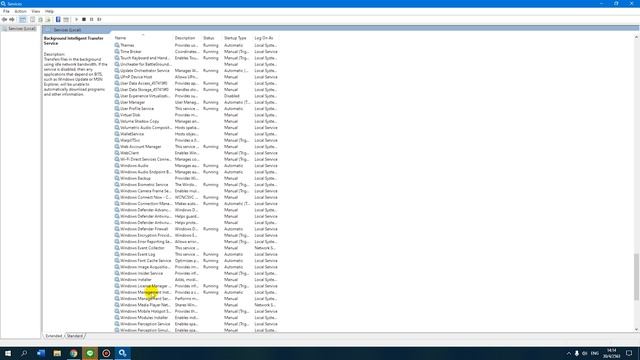Open the File menu
The height and width of the screenshot is (360, 640).
[x=6, y=11]
